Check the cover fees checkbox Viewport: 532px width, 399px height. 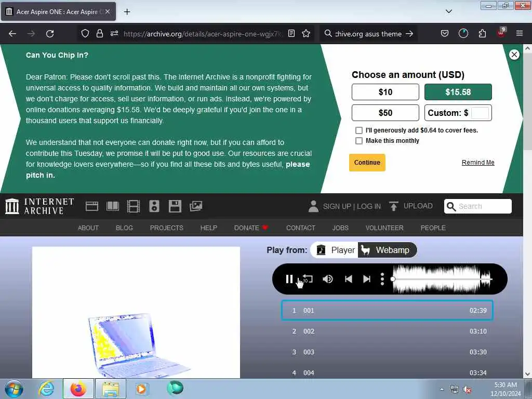click(358, 130)
